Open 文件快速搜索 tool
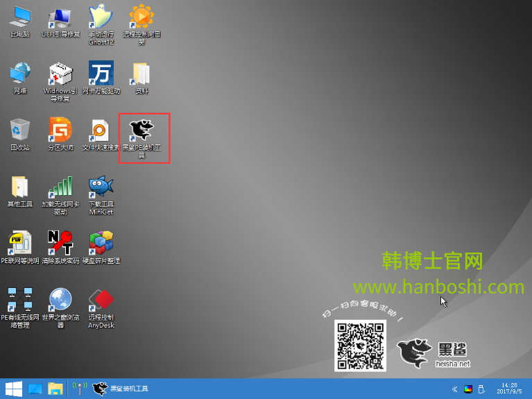 [x=101, y=130]
